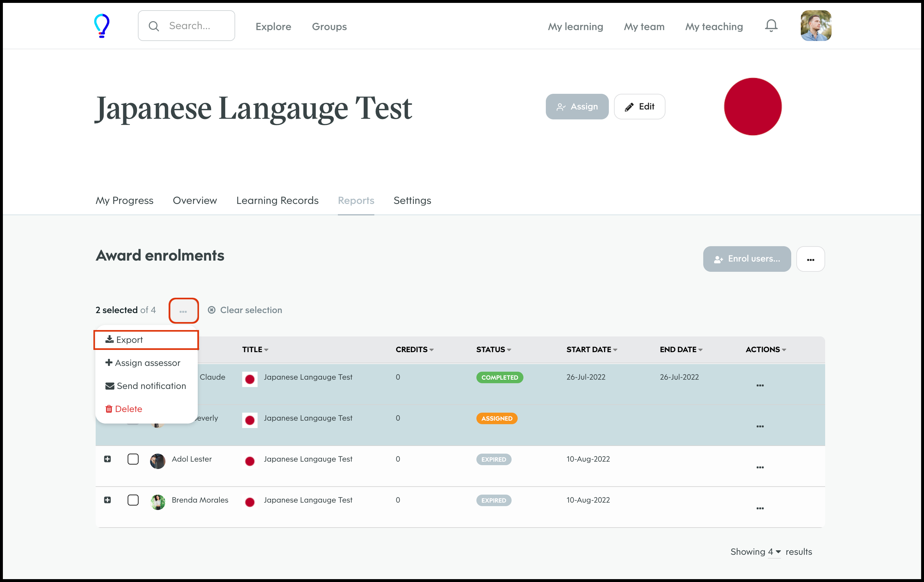The width and height of the screenshot is (924, 582).
Task: Switch to the Learning Records tab
Action: coord(277,200)
